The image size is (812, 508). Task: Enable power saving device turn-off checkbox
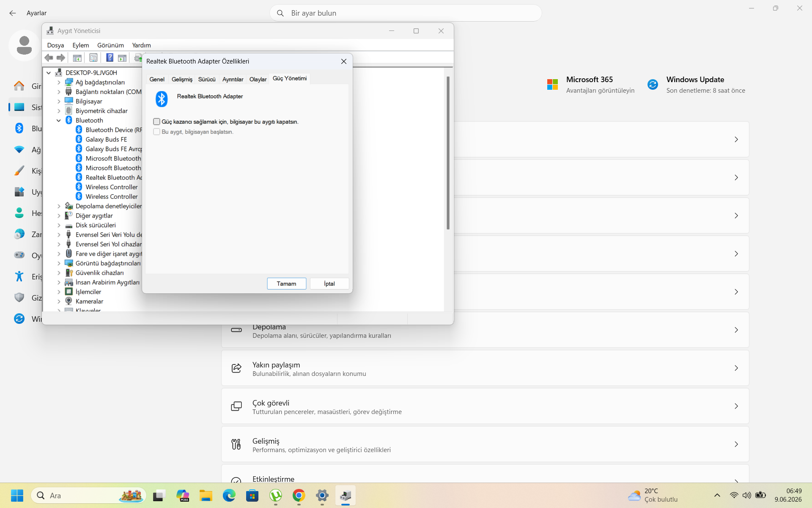pyautogui.click(x=156, y=121)
